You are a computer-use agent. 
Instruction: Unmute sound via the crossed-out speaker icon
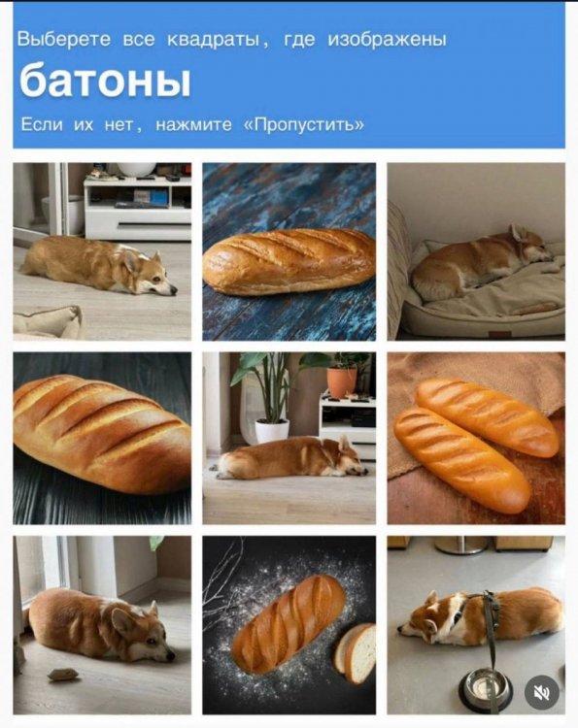(x=542, y=693)
